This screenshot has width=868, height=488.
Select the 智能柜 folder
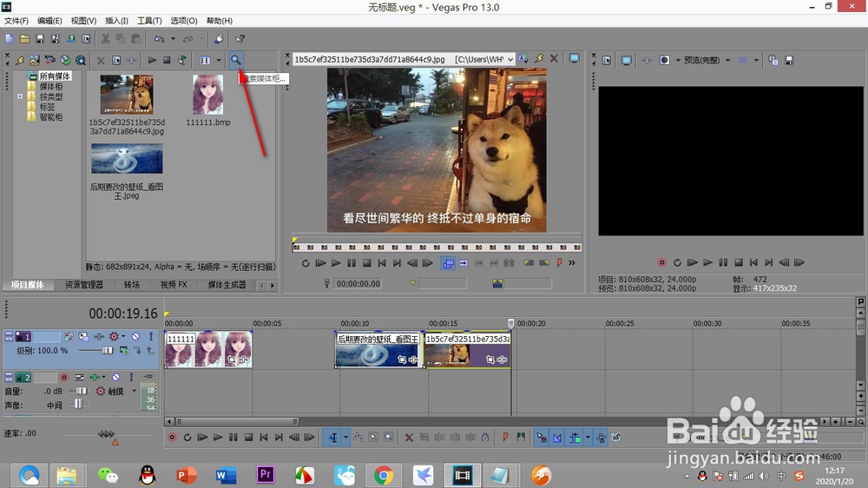pos(51,117)
